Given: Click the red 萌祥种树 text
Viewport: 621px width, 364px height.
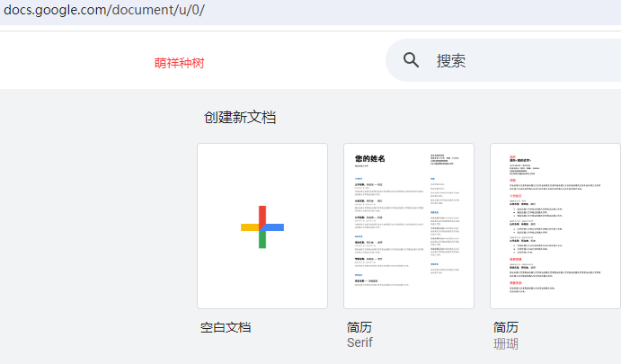Looking at the screenshot, I should pyautogui.click(x=179, y=63).
